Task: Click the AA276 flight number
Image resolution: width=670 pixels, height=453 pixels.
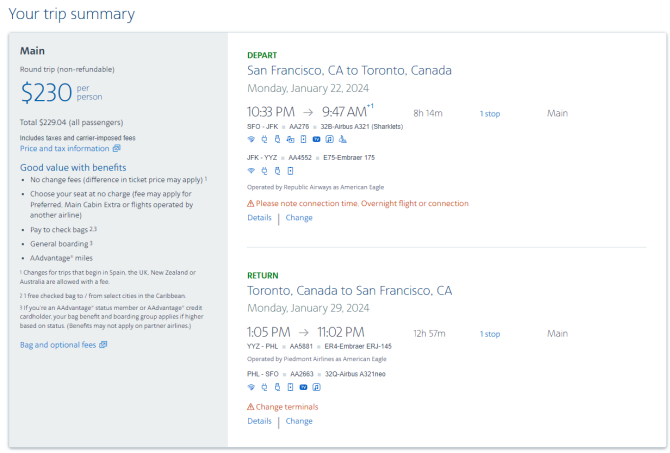Action: point(299,126)
